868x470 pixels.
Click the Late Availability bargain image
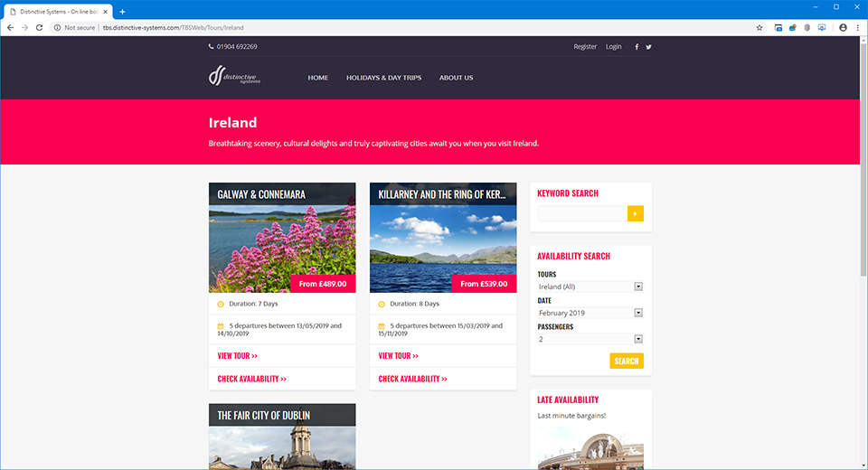pyautogui.click(x=590, y=448)
